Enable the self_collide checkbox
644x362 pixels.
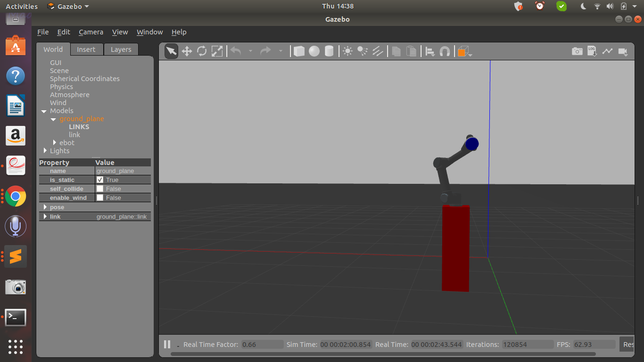[99, 189]
